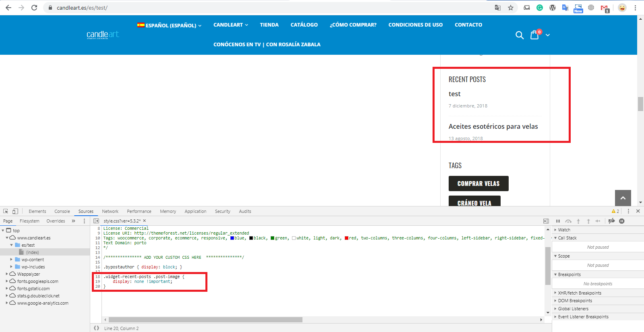
Task: Click the candleart site logo
Action: (x=103, y=35)
